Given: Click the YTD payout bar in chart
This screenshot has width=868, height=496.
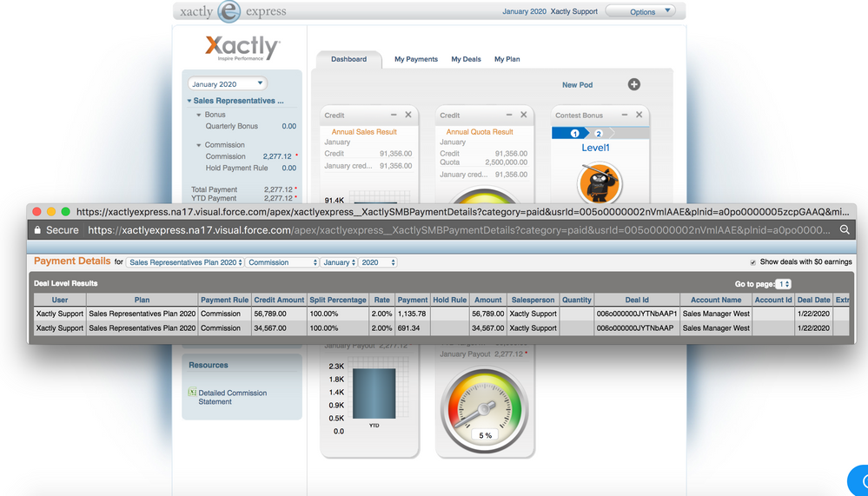Looking at the screenshot, I should [x=374, y=393].
